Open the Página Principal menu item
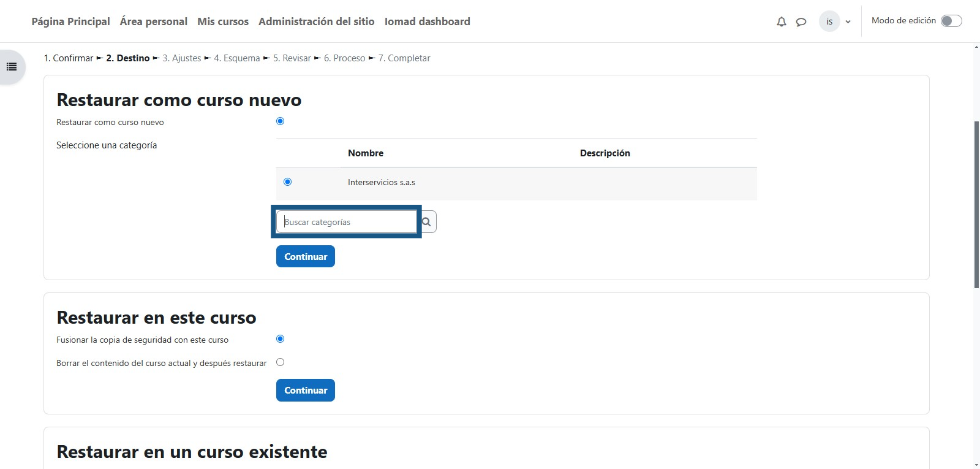This screenshot has width=980, height=469. point(70,21)
